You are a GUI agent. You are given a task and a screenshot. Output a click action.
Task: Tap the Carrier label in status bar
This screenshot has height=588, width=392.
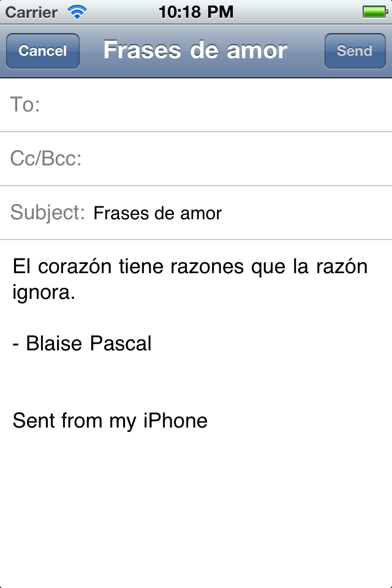31,12
